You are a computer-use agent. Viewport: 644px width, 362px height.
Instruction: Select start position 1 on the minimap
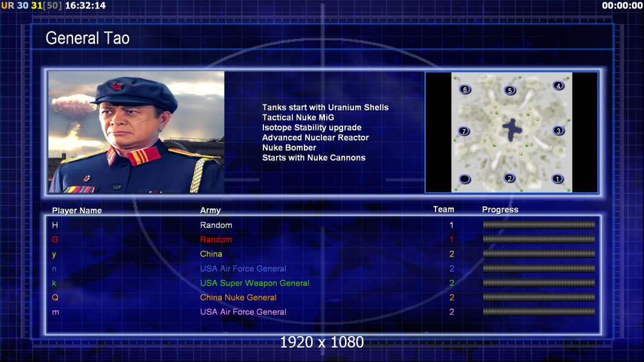click(558, 179)
